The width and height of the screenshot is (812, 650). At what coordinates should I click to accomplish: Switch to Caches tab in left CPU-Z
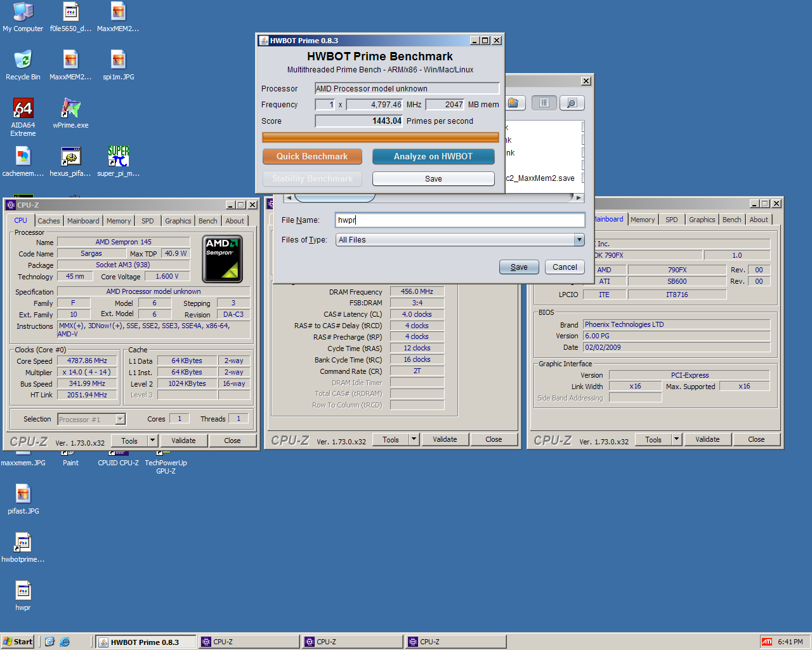[49, 221]
